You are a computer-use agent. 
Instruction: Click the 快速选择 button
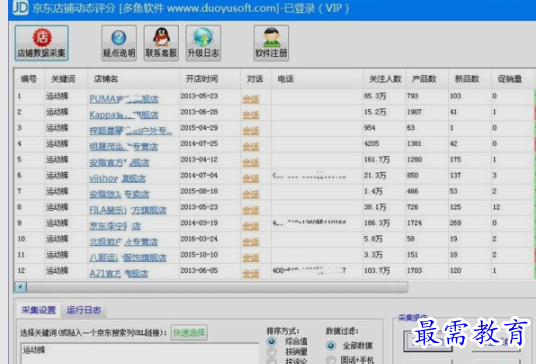pos(189,333)
